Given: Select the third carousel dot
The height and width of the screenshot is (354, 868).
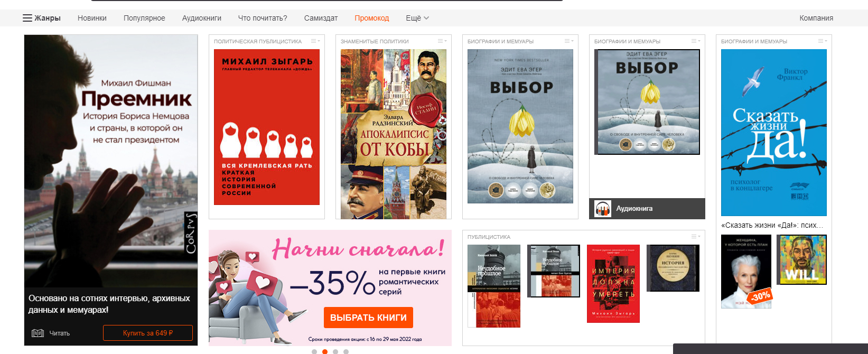Looking at the screenshot, I should pos(335,351).
